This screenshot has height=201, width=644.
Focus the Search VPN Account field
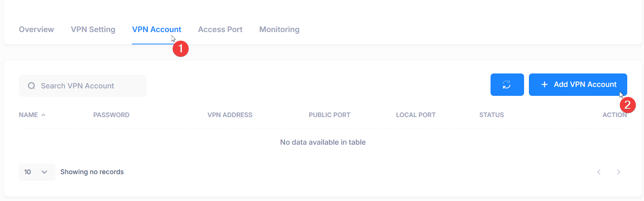83,86
